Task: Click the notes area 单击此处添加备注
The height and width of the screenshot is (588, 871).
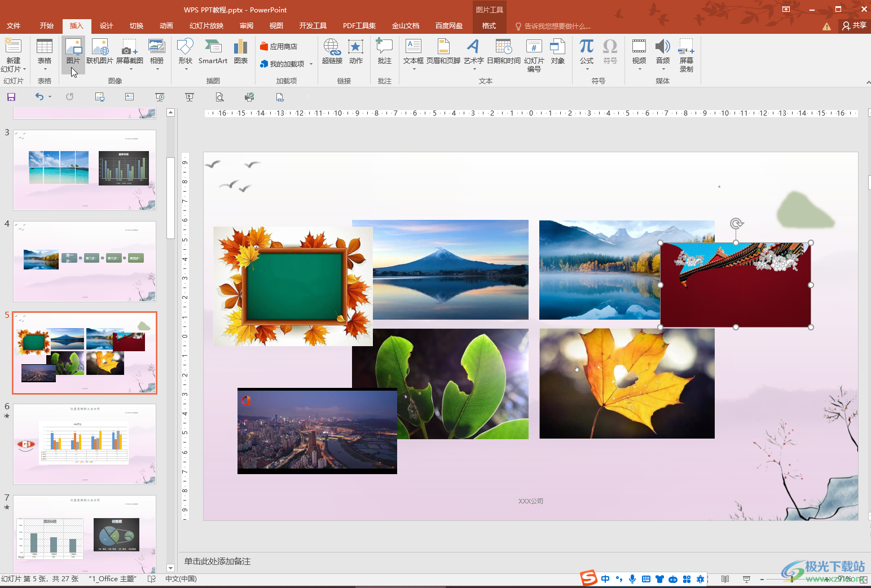Action: coord(217,562)
